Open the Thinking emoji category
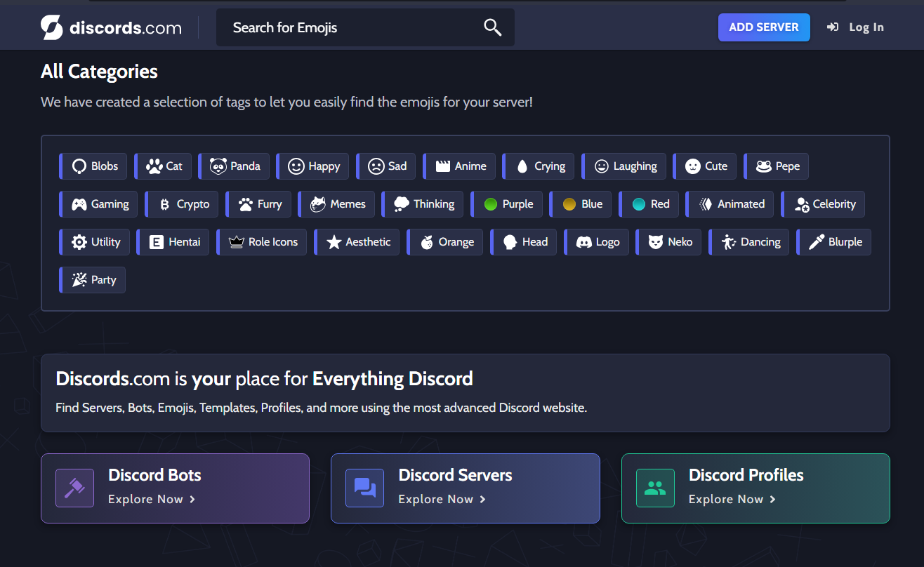Image resolution: width=924 pixels, height=567 pixels. [422, 204]
